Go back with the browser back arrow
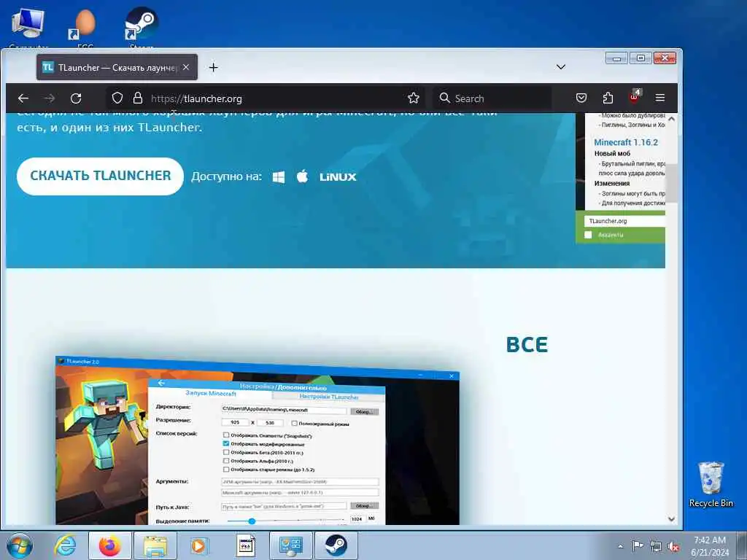This screenshot has width=747, height=560. (23, 98)
